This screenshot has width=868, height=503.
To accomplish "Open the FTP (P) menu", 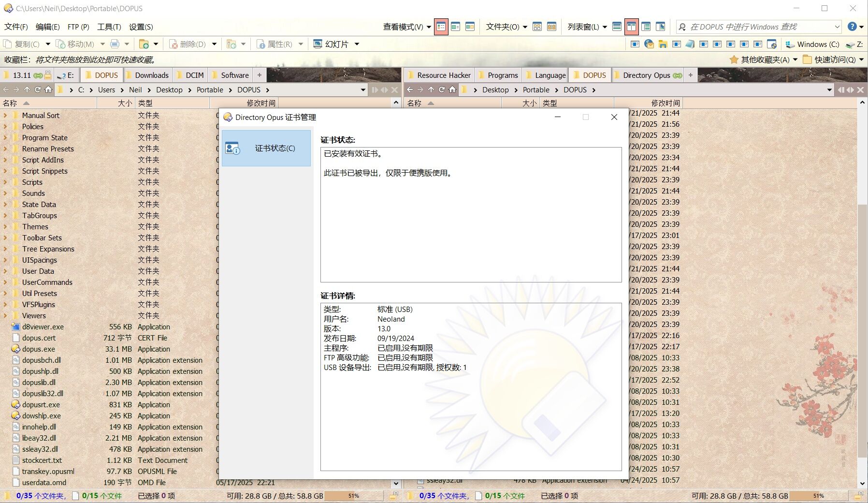I will [x=78, y=27].
